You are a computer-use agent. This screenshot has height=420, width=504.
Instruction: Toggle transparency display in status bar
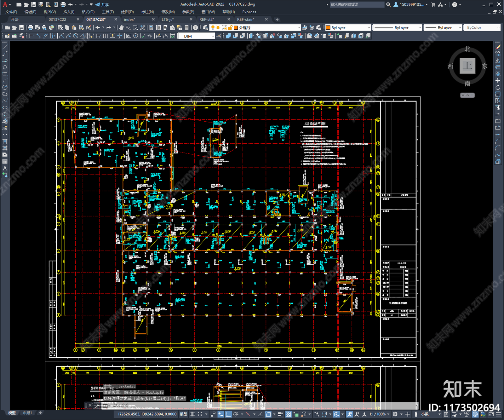click(288, 414)
